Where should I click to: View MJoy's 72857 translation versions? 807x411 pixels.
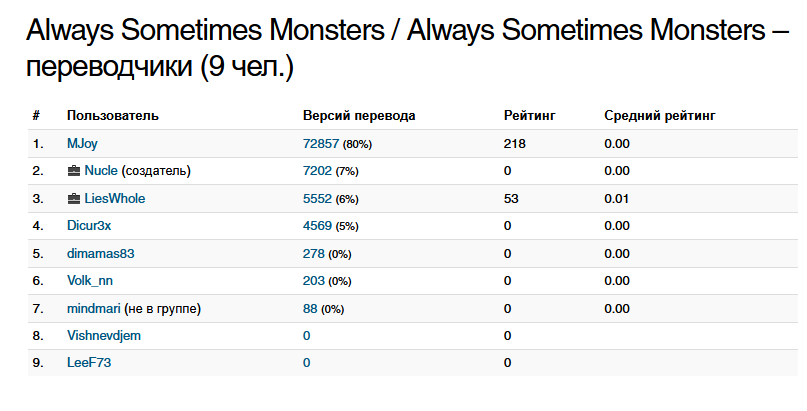[x=321, y=144]
